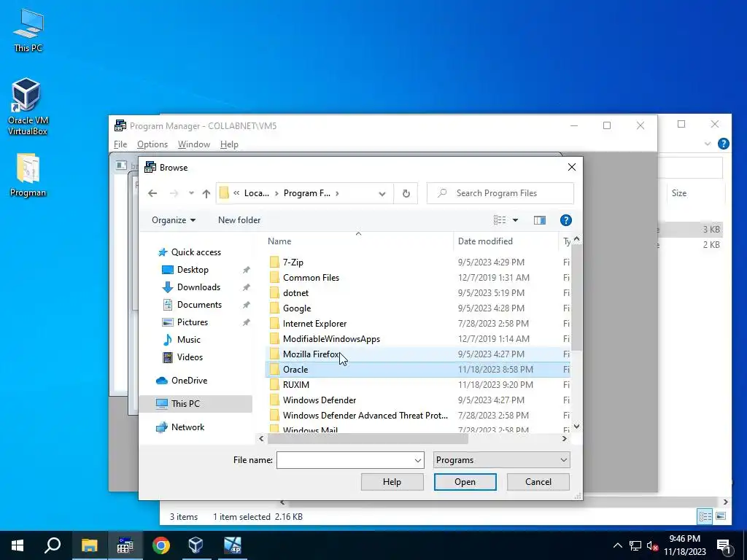The width and height of the screenshot is (747, 560).
Task: Open network tray icon
Action: [635, 545]
